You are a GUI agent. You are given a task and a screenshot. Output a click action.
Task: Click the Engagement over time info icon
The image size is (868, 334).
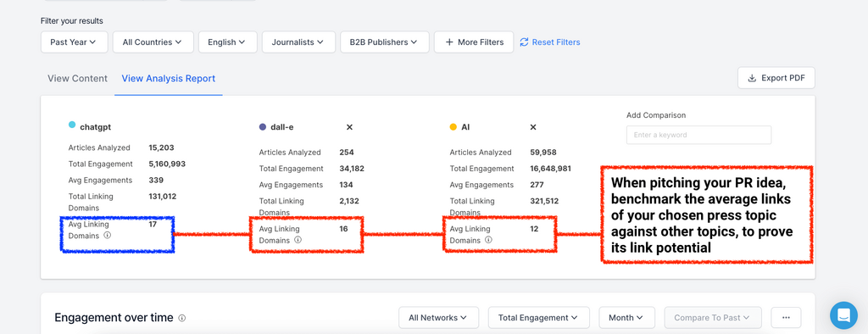182,318
